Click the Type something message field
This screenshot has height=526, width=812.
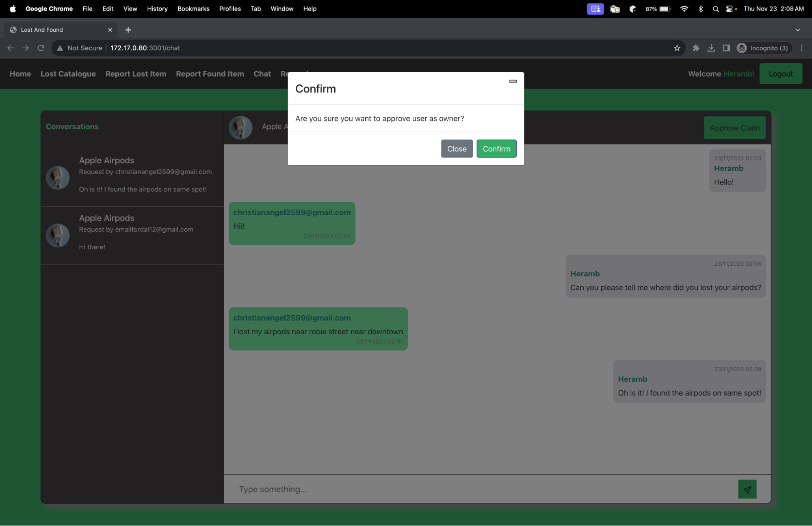click(479, 489)
